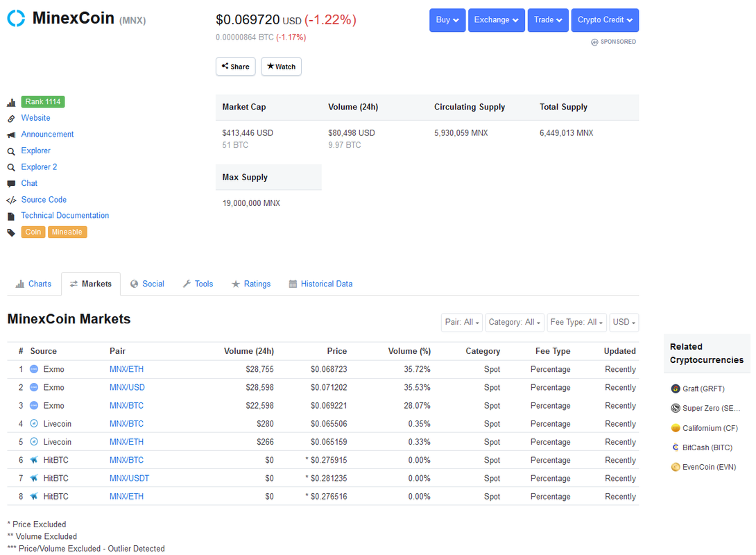
Task: Open MNX/ETH pair on Exmo
Action: coord(126,370)
